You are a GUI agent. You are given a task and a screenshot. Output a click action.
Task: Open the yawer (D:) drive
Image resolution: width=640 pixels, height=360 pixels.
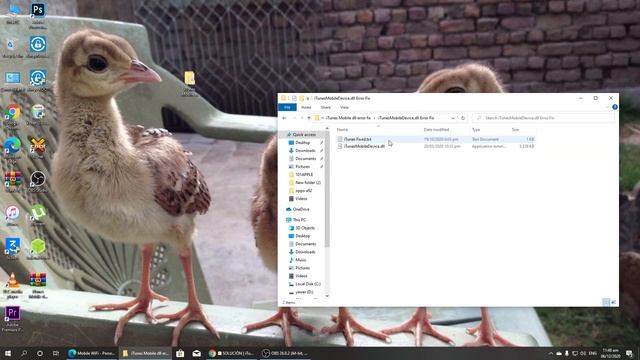click(x=304, y=292)
